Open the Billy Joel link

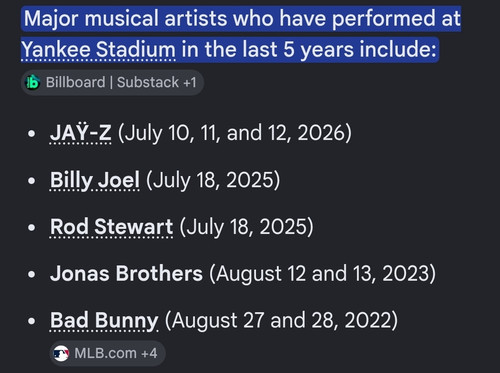point(95,180)
